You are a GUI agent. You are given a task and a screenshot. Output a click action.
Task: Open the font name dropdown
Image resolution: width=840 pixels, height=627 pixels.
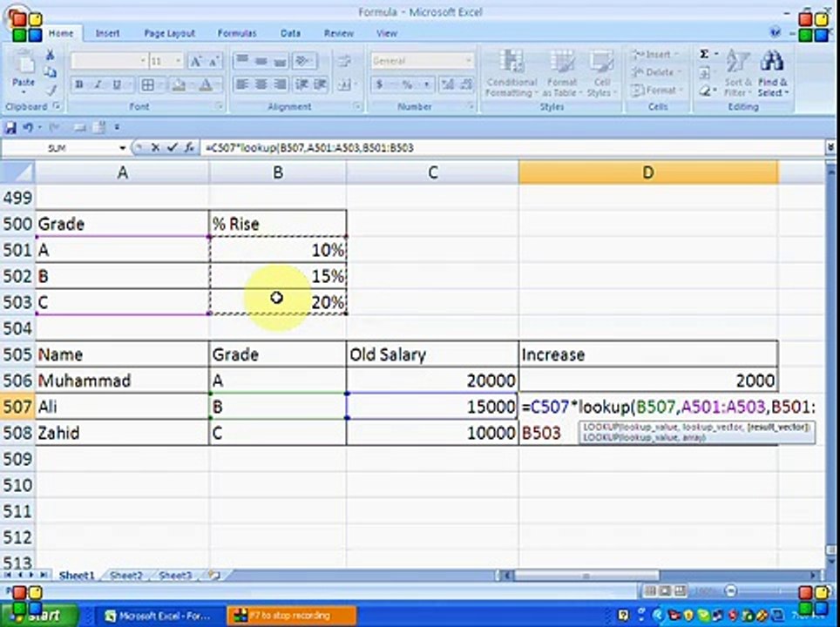coord(143,62)
